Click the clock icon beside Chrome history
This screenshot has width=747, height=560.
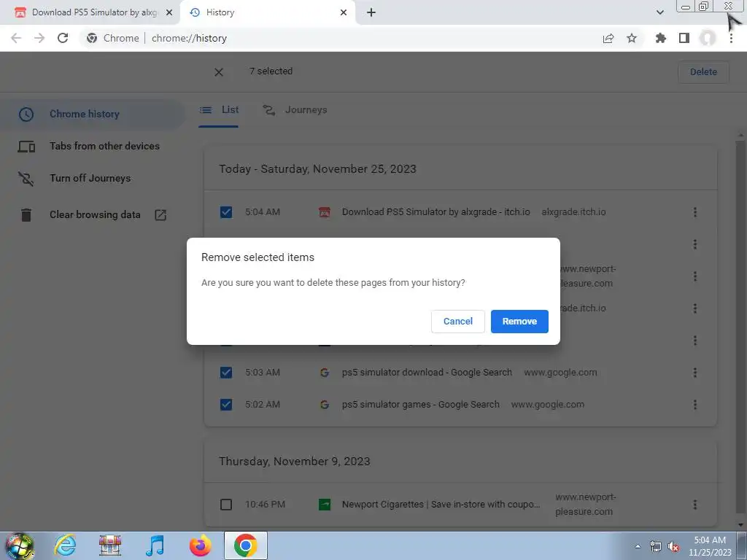(x=26, y=114)
